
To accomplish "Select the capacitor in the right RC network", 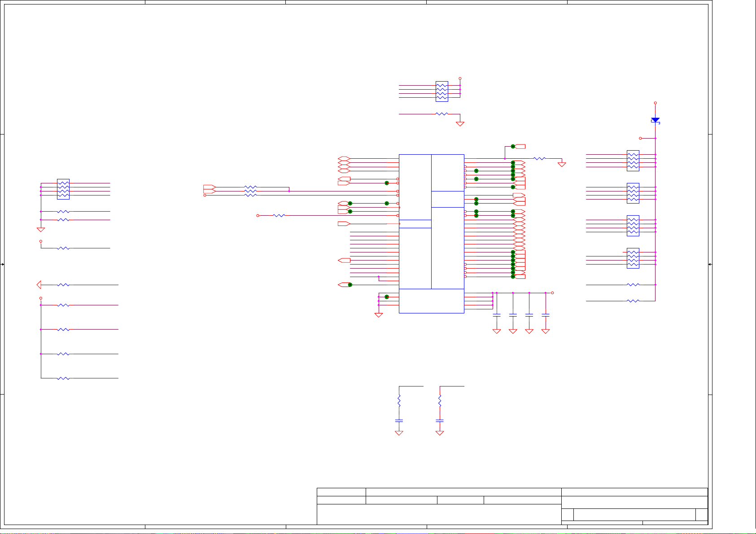I will point(440,421).
